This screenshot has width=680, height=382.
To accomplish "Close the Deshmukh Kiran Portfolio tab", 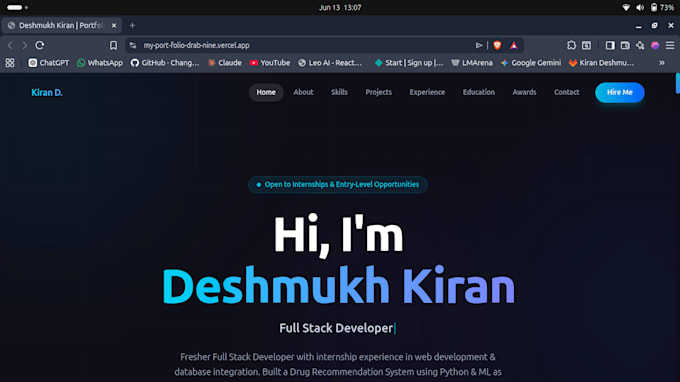I will pos(114,26).
